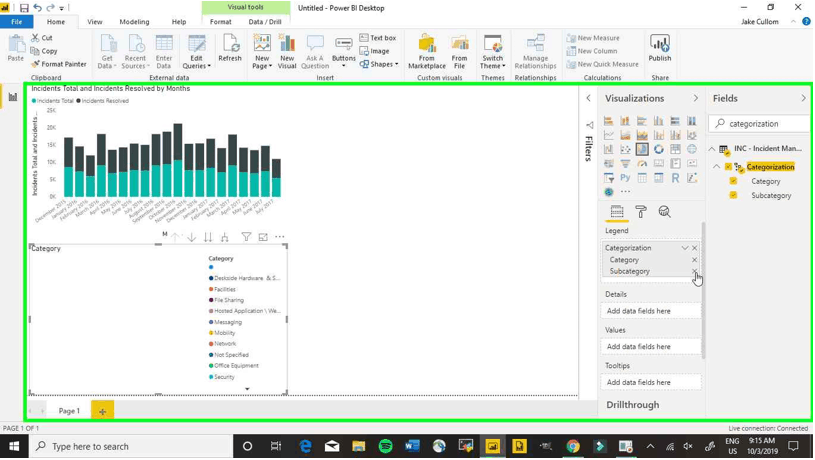The image size is (815, 460).
Task: Open the Shapes dropdown
Action: 378,64
